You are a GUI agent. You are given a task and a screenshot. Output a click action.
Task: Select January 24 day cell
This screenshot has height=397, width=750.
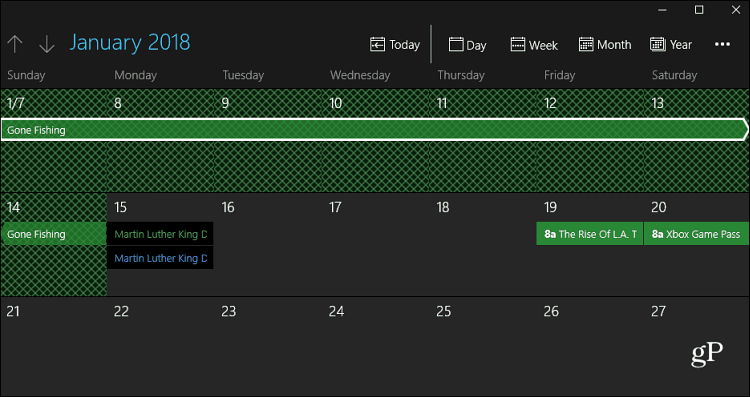click(x=375, y=346)
